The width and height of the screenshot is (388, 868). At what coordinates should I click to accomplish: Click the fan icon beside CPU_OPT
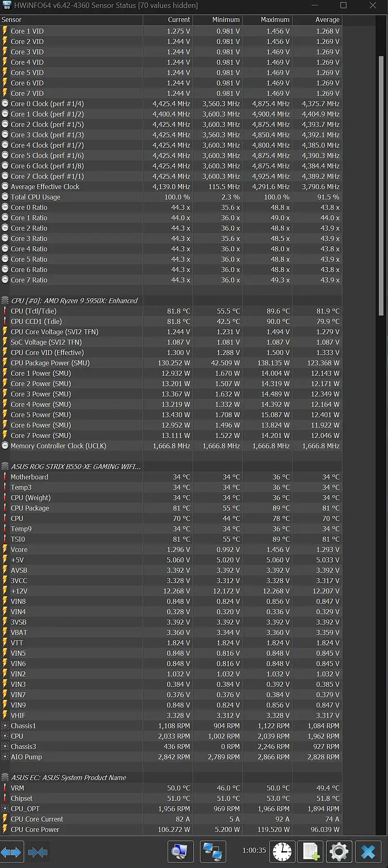[5, 809]
